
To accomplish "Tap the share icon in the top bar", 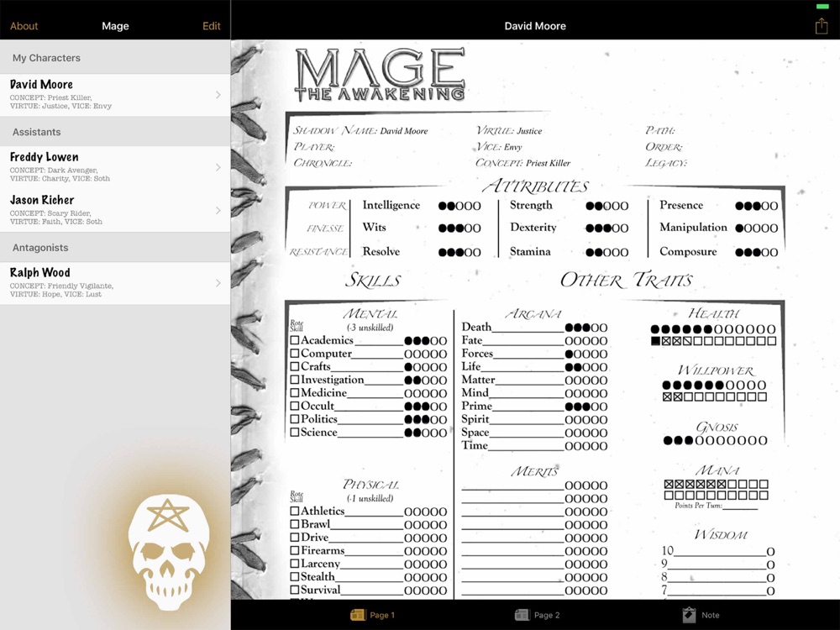I will point(822,26).
